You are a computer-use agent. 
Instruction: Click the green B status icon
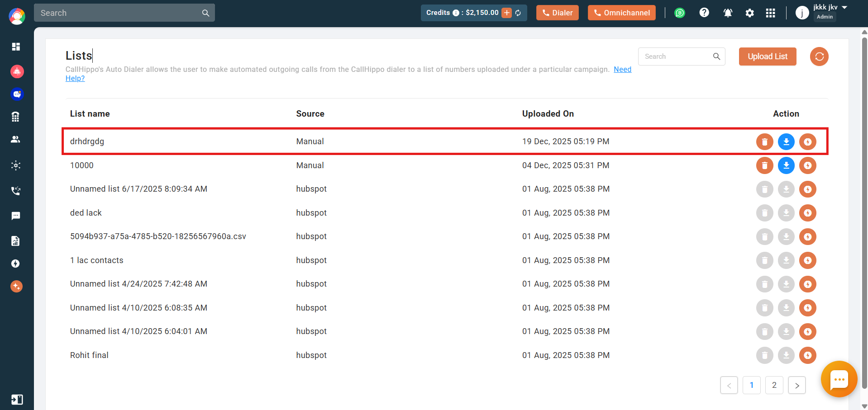pos(680,13)
